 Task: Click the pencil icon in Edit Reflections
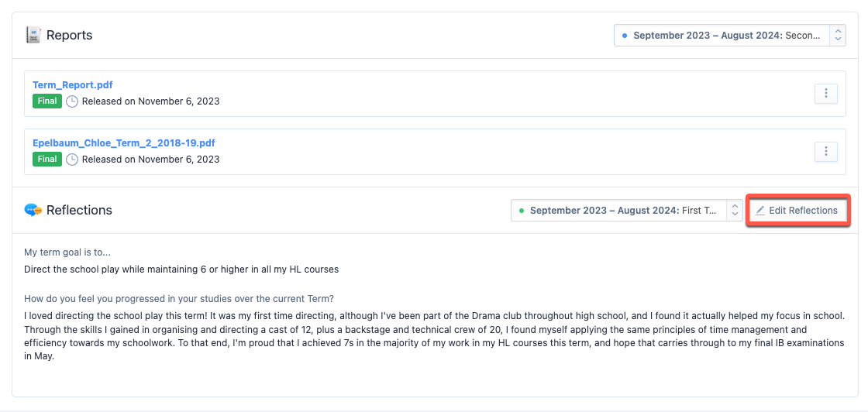tap(760, 211)
